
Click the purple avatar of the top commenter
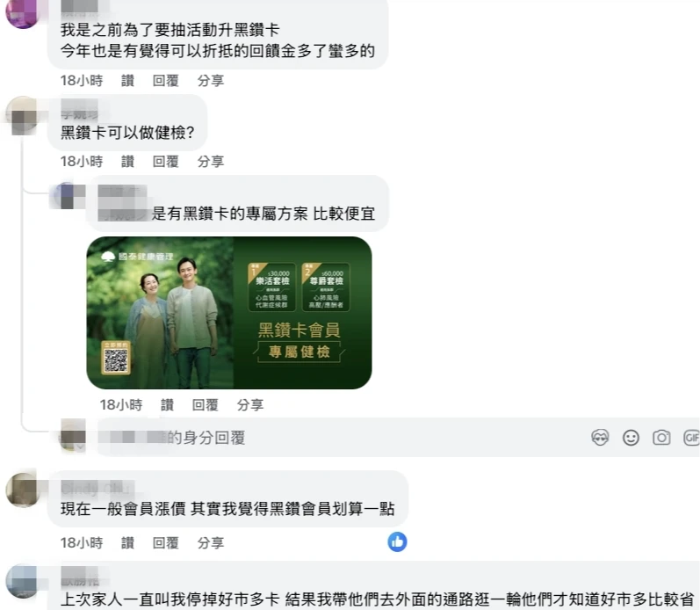coord(20,12)
